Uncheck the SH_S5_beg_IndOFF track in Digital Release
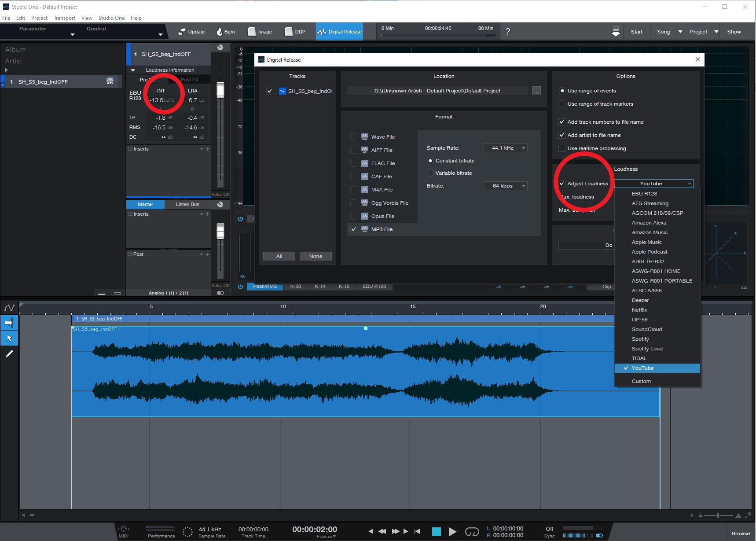 tap(270, 91)
